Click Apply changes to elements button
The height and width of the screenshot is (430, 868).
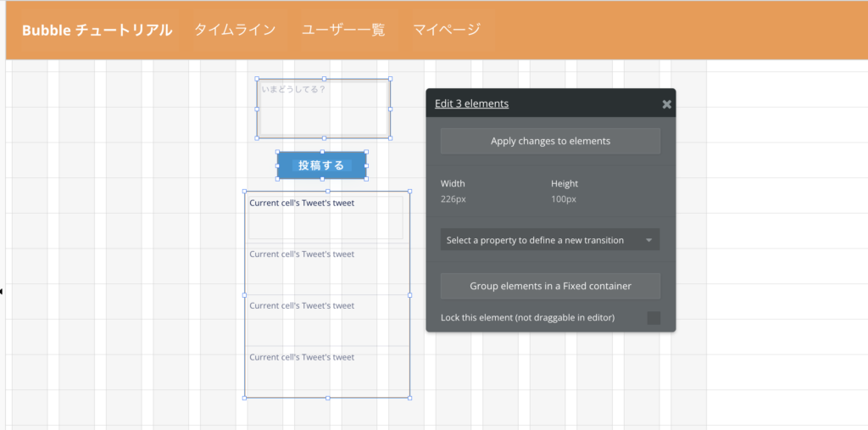coord(550,142)
